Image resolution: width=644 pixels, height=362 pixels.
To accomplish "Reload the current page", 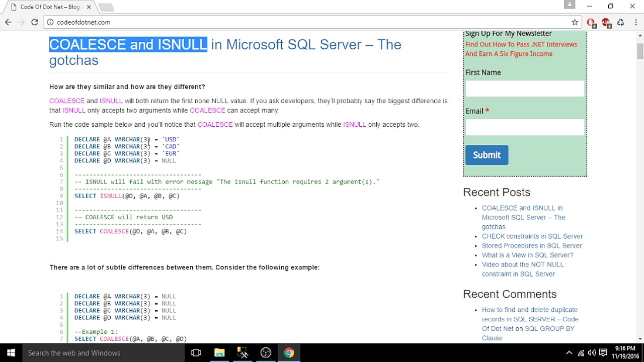I will coord(35,22).
